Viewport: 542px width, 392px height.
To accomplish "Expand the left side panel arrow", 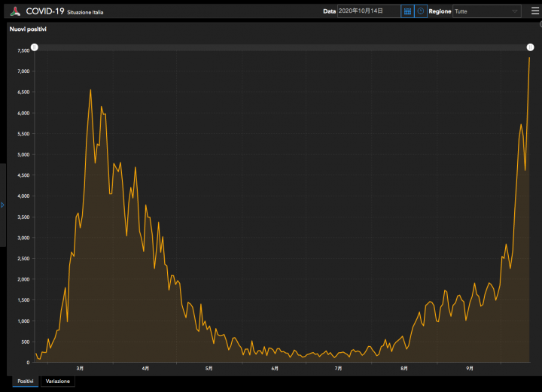I will pyautogui.click(x=2, y=205).
